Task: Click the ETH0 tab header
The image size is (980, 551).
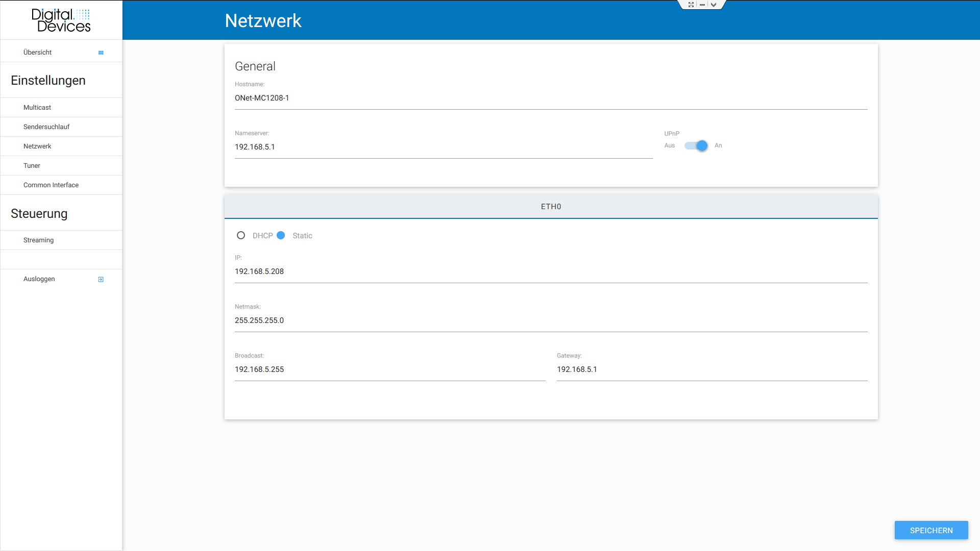Action: click(x=551, y=207)
